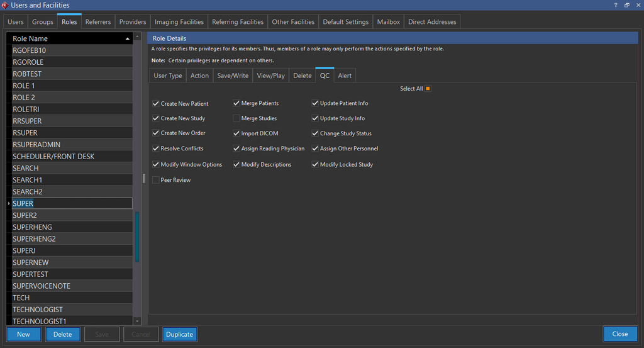Check the Peer Review privilege
This screenshot has height=348, width=644.
pyautogui.click(x=156, y=180)
